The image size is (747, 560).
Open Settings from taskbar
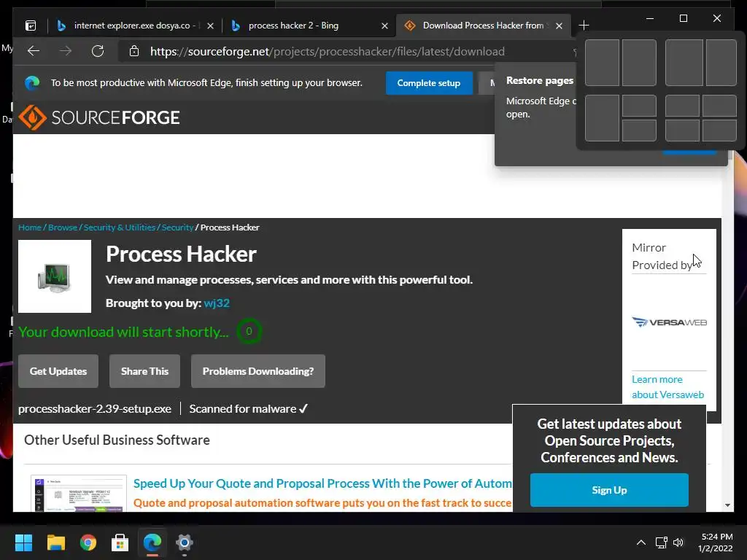coord(185,542)
